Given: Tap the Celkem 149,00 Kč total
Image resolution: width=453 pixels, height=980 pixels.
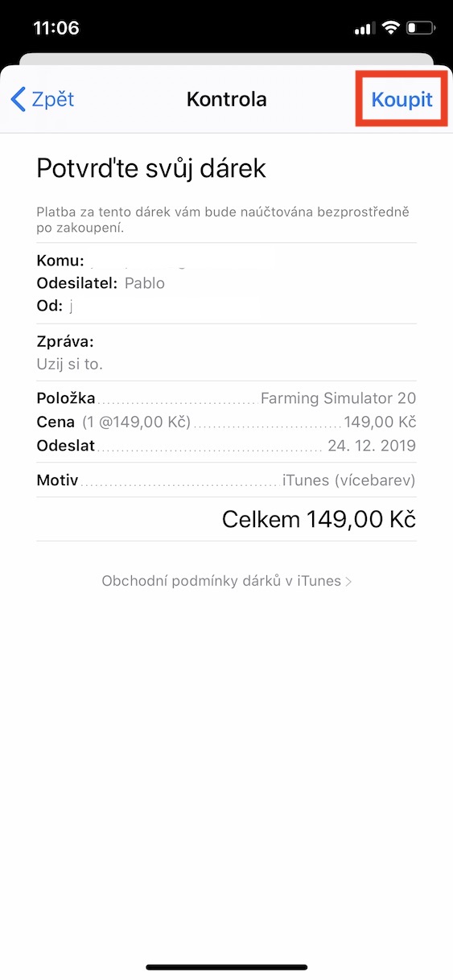Looking at the screenshot, I should click(x=319, y=519).
